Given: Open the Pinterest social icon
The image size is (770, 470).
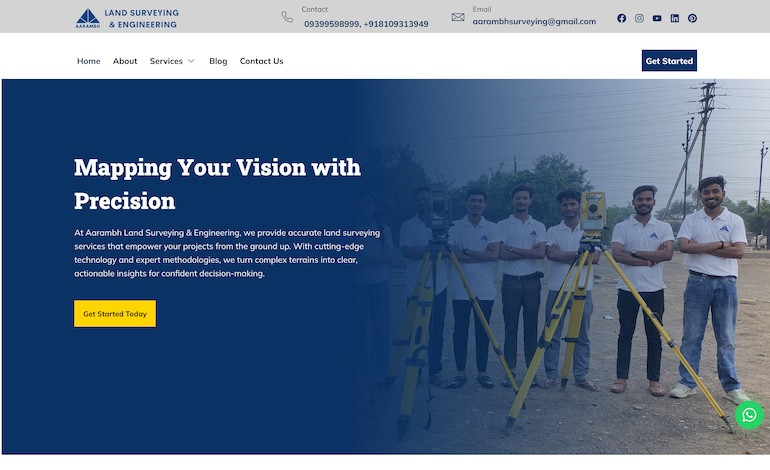Looking at the screenshot, I should 692,18.
